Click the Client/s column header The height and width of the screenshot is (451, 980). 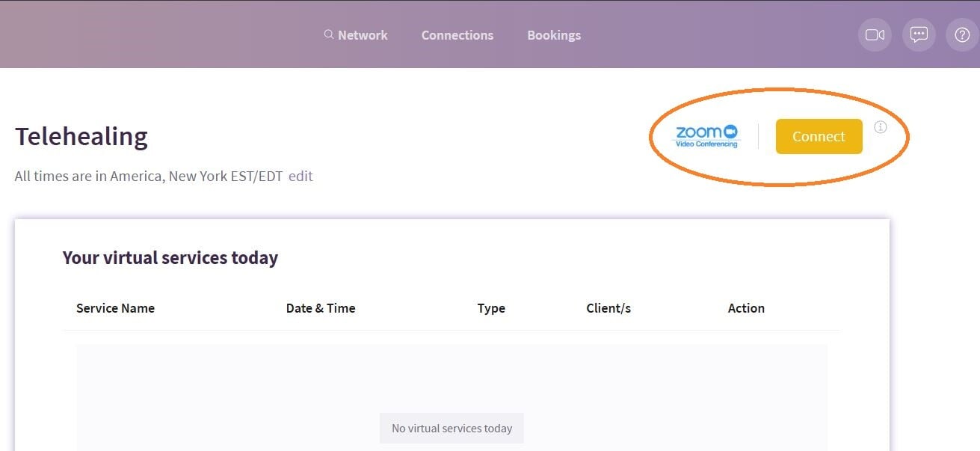[x=608, y=308]
